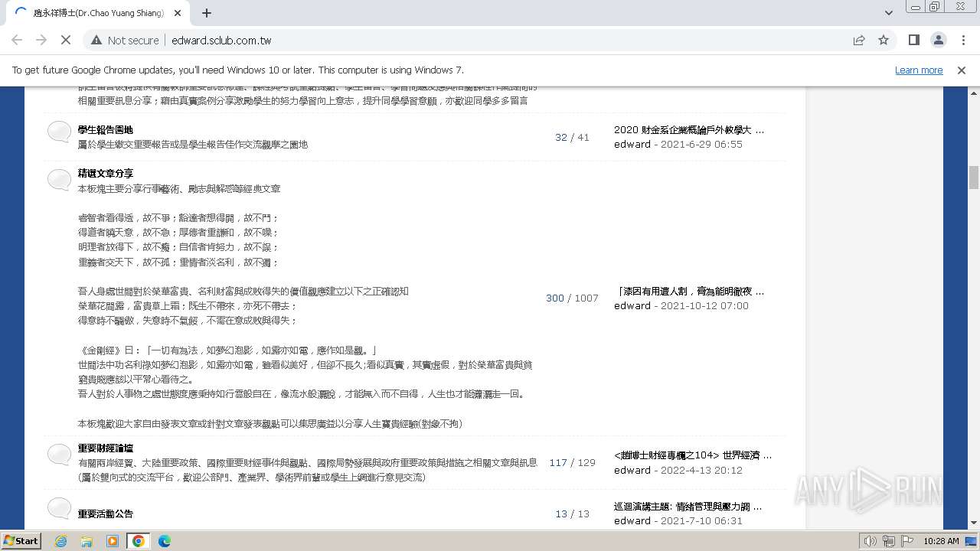Image resolution: width=980 pixels, height=551 pixels.
Task: Open File Explorer from taskbar
Action: coord(87,541)
